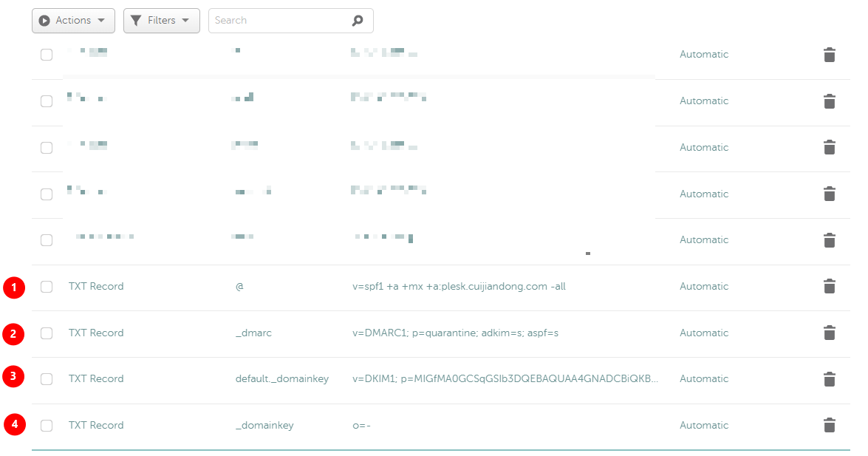Click the default._domainkey host name
Screen dimensions: 868x456
point(281,378)
